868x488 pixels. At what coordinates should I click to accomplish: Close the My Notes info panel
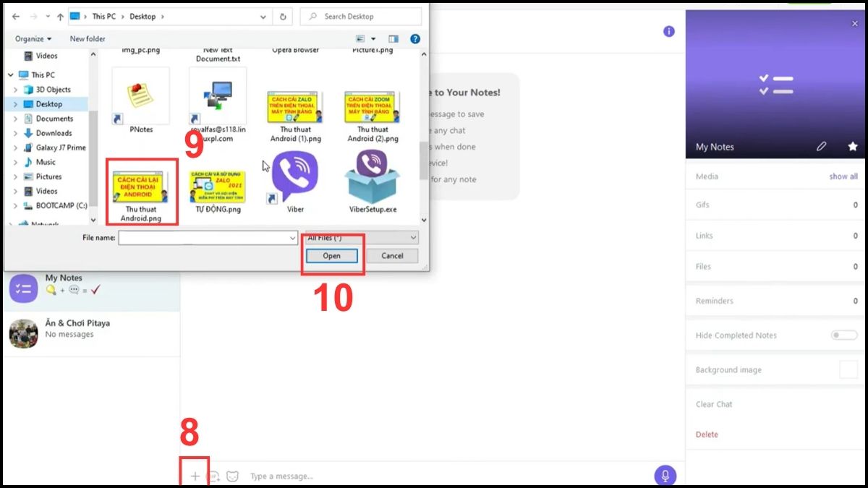pyautogui.click(x=855, y=24)
